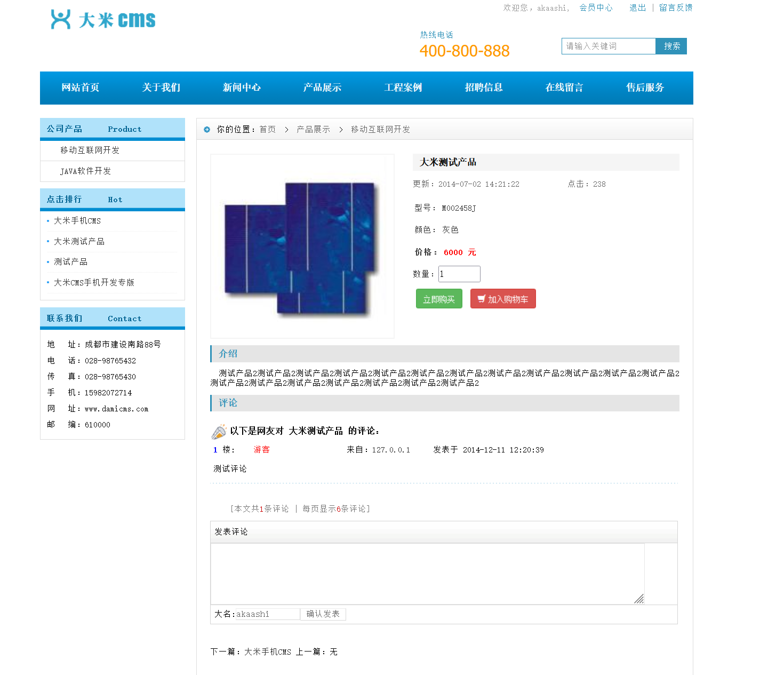Click the 6000 元 price text
Image resolution: width=784 pixels, height=675 pixels.
(460, 252)
